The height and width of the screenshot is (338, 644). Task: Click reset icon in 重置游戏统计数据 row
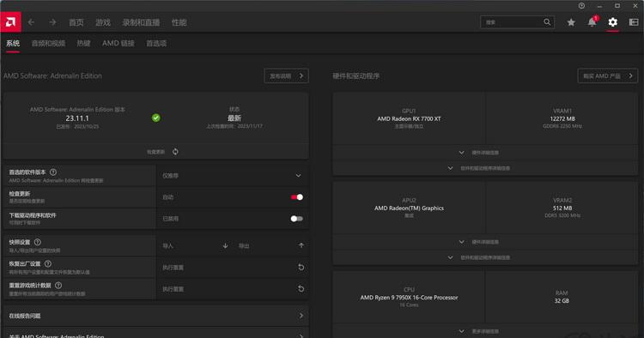coord(301,289)
